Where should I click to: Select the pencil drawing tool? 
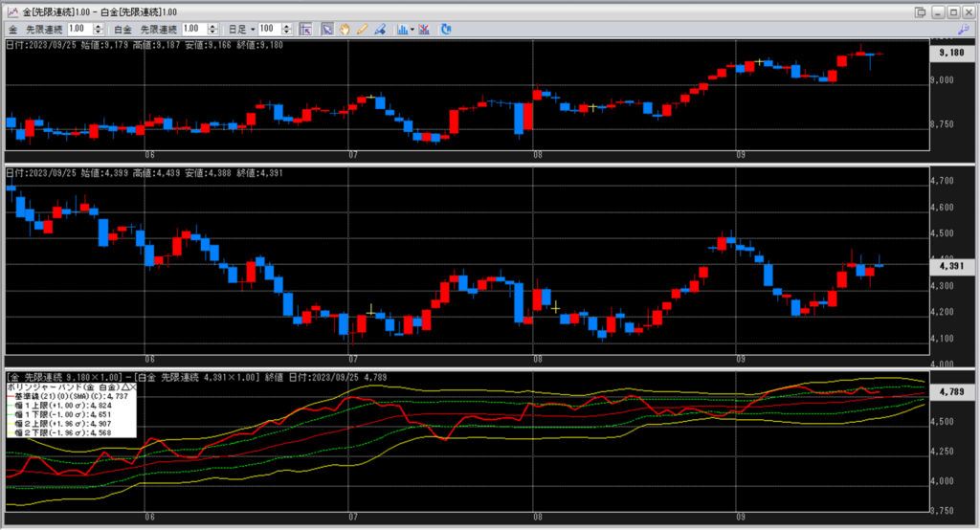pyautogui.click(x=362, y=30)
